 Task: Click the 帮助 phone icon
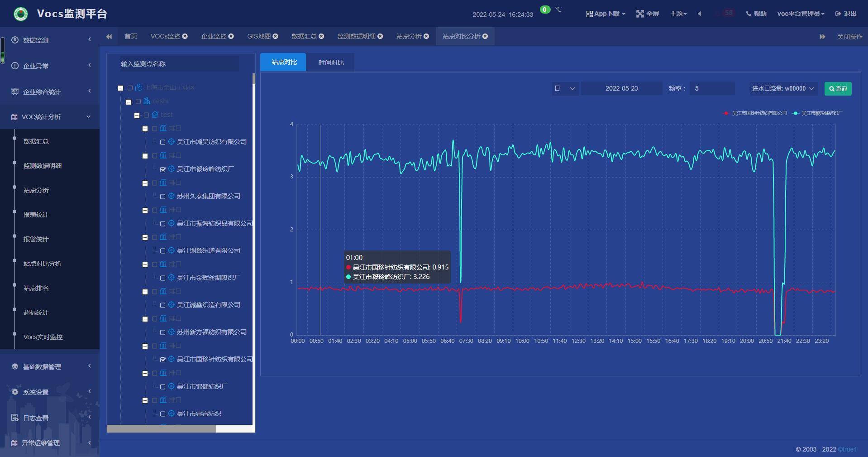click(x=749, y=14)
